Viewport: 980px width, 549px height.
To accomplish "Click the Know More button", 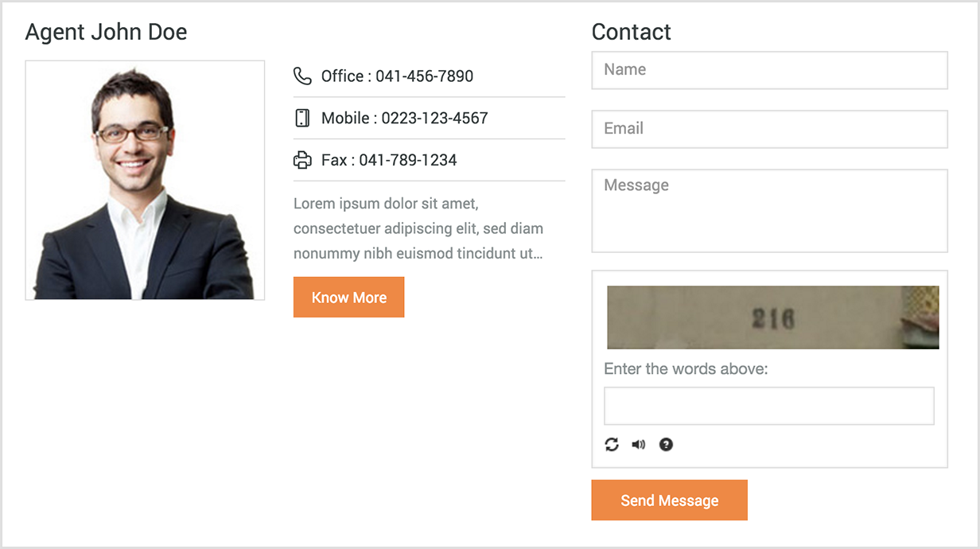I will (349, 297).
